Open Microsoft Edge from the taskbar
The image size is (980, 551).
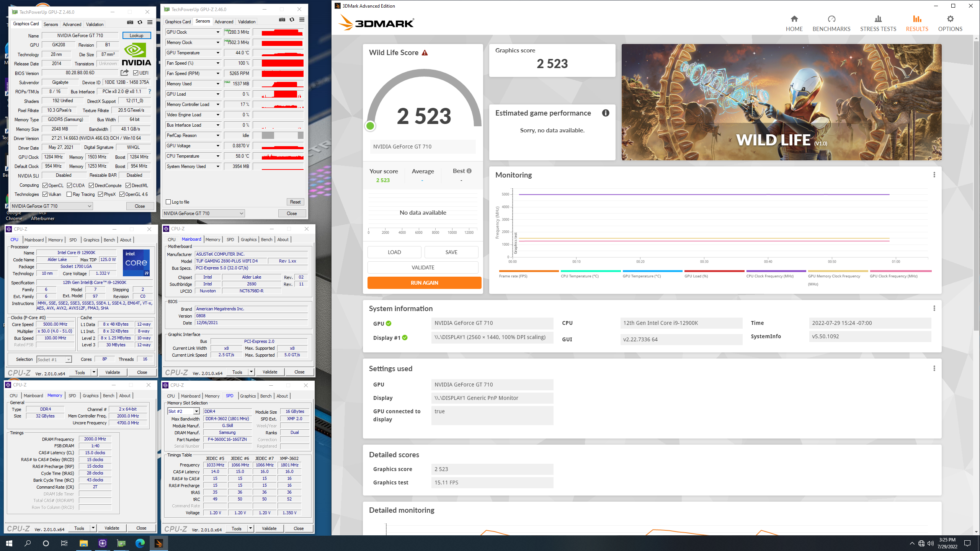[x=140, y=543]
